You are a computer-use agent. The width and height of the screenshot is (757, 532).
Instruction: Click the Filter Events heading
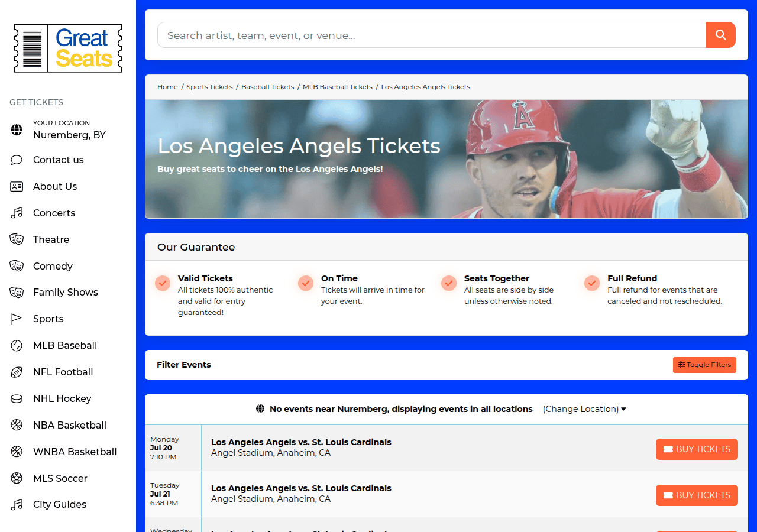tap(184, 365)
